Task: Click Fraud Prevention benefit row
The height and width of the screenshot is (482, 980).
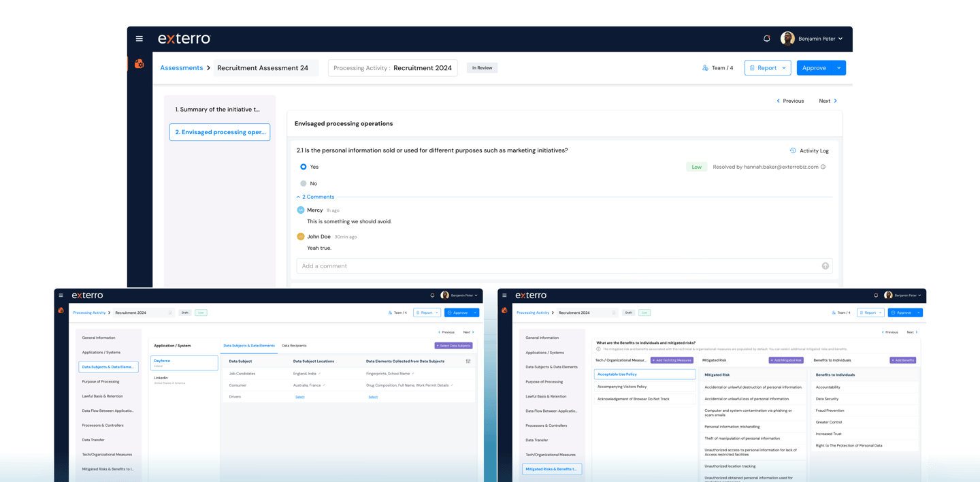Action: 864,411
